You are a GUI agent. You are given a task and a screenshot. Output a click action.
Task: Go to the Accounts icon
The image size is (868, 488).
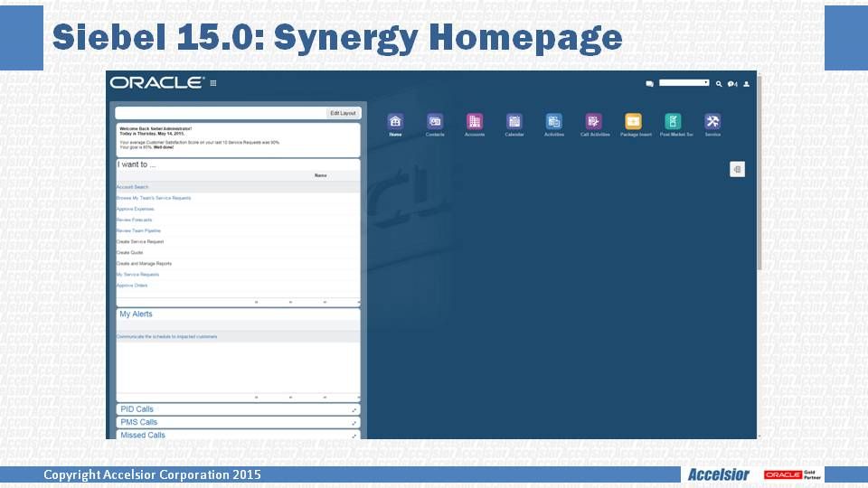(x=475, y=122)
